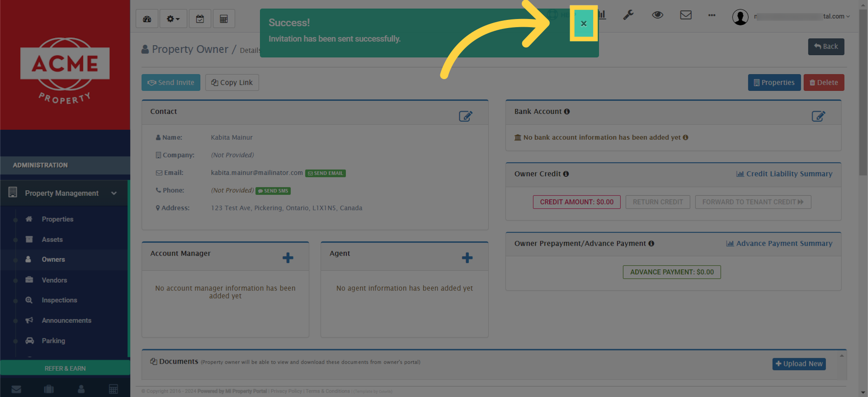Click the green Send Email badge

tap(325, 173)
